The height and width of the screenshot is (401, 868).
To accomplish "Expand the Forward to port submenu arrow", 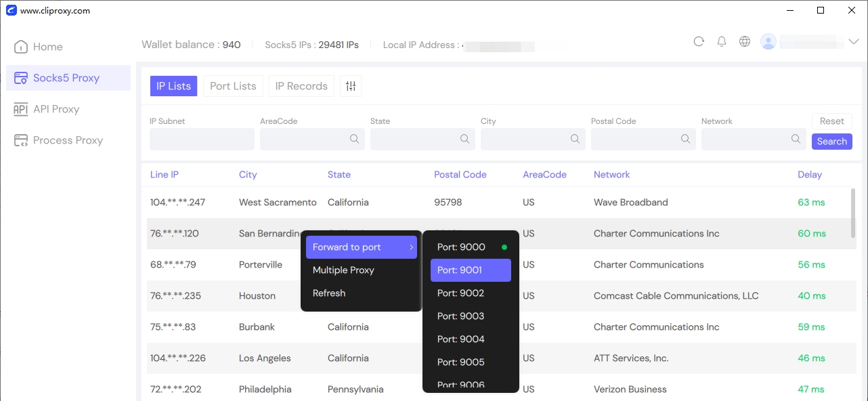I will tap(411, 247).
